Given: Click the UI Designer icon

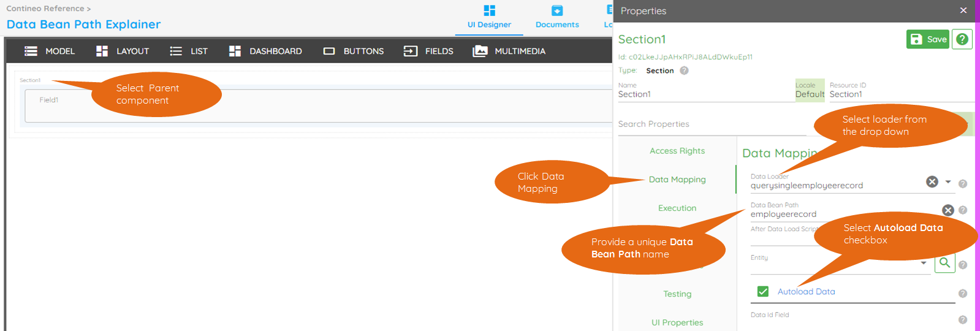Looking at the screenshot, I should coord(489,11).
